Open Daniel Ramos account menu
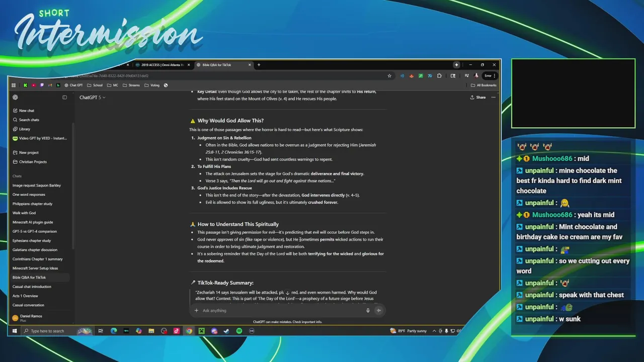The width and height of the screenshot is (644, 362). (41, 318)
